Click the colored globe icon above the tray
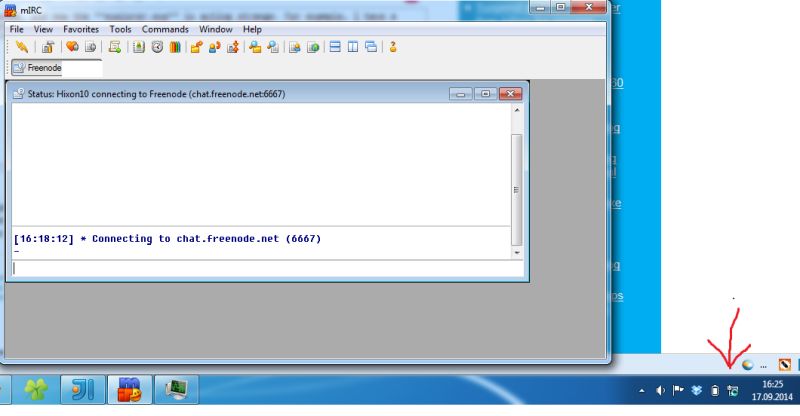This screenshot has height=416, width=800. (x=747, y=364)
